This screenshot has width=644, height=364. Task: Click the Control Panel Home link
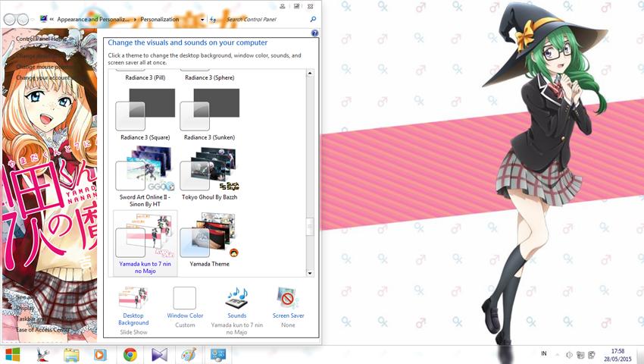click(x=41, y=39)
